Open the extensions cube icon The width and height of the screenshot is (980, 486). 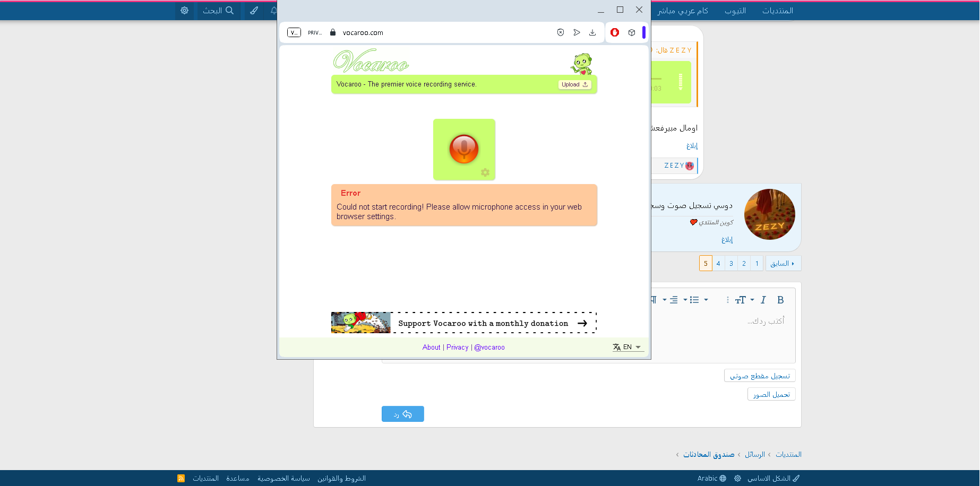click(632, 32)
